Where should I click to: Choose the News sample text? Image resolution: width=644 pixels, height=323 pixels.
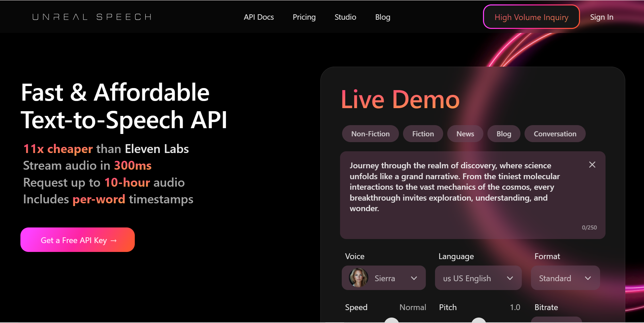click(x=465, y=134)
